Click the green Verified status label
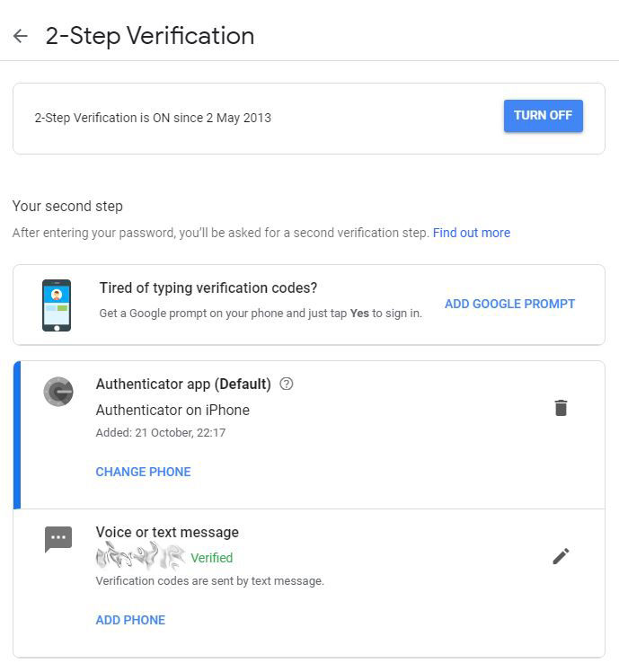 pos(212,558)
